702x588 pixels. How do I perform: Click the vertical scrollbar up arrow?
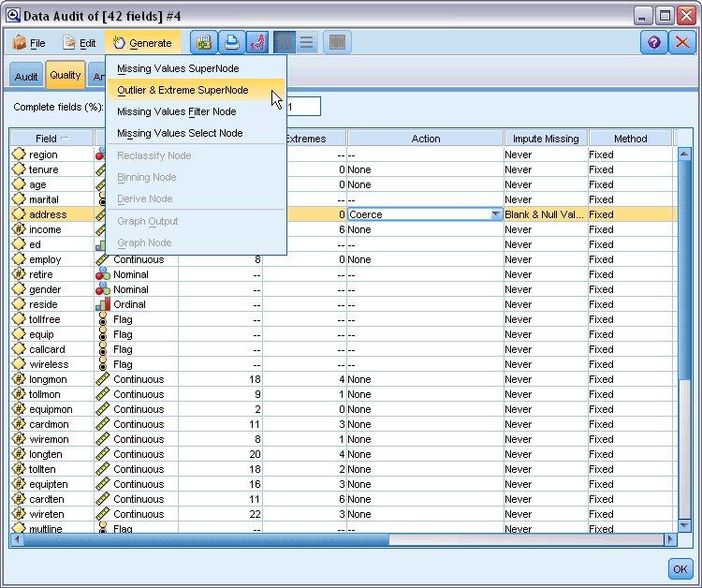[683, 154]
